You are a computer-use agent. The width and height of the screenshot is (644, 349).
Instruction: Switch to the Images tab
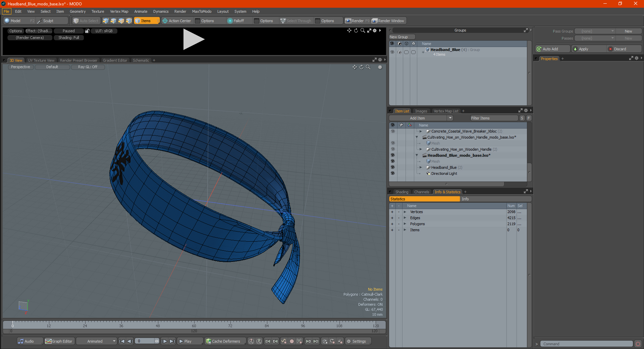pyautogui.click(x=421, y=111)
